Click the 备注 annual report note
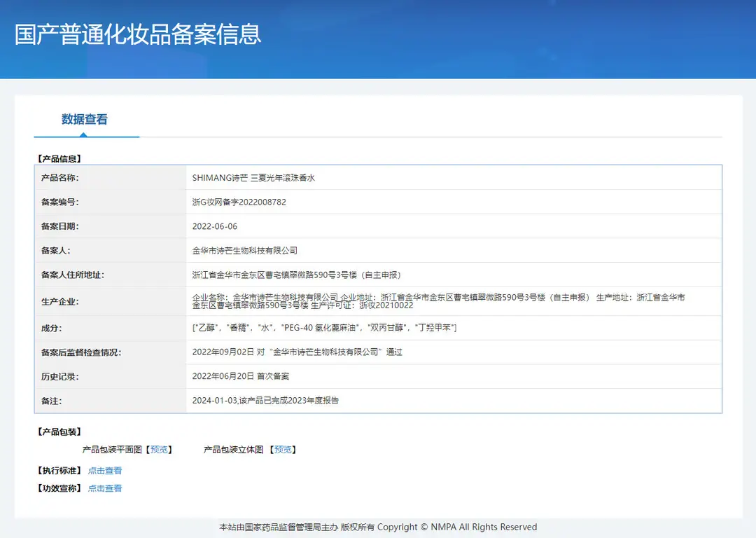The width and height of the screenshot is (756, 538). [266, 401]
